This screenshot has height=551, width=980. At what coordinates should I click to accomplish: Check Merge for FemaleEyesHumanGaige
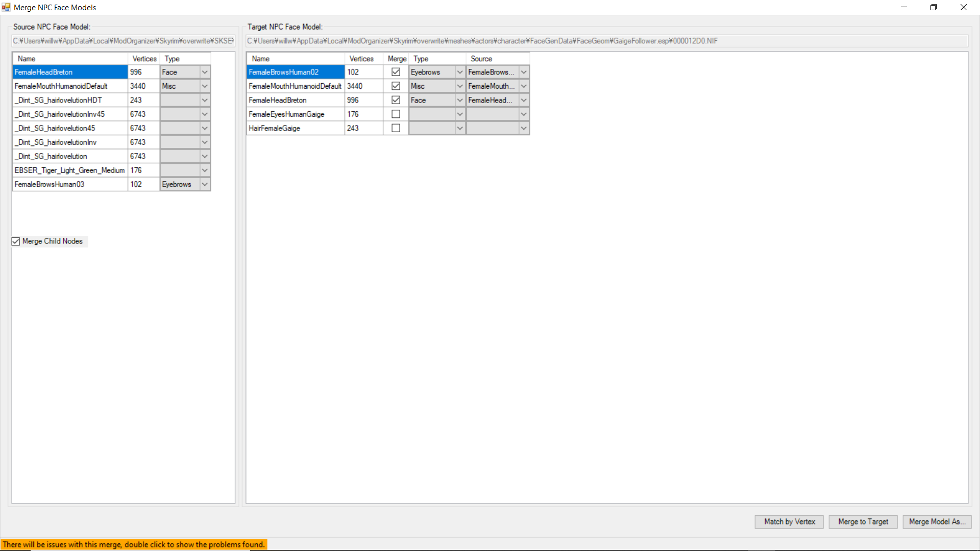[x=396, y=114]
